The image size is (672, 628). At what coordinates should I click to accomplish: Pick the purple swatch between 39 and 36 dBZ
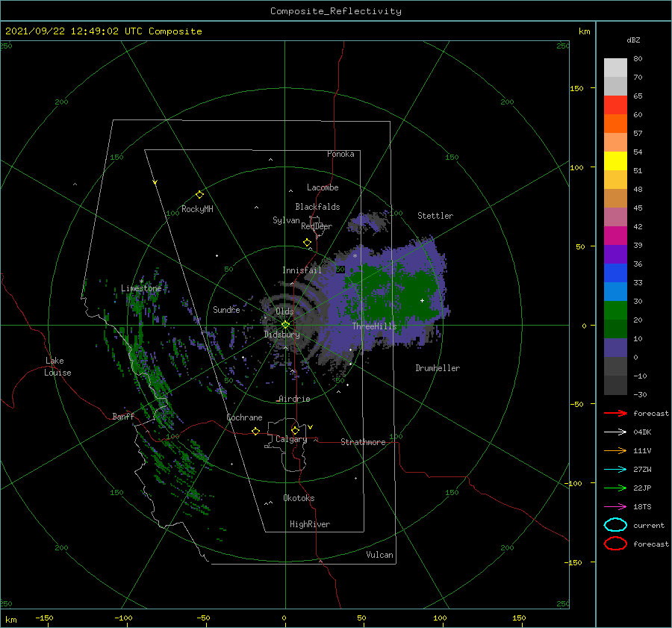click(615, 255)
